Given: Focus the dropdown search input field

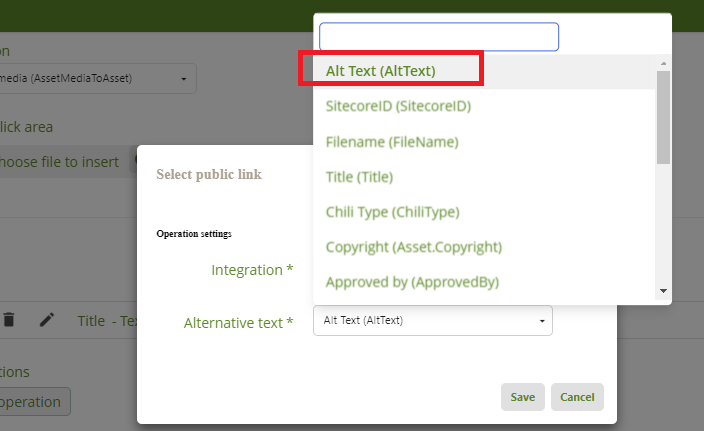Looking at the screenshot, I should point(438,37).
